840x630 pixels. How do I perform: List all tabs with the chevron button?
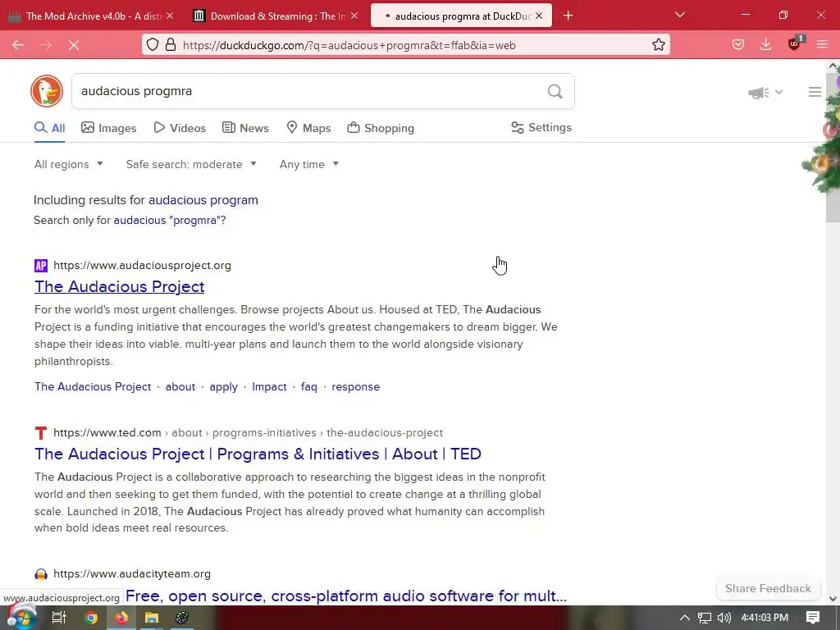pyautogui.click(x=680, y=15)
